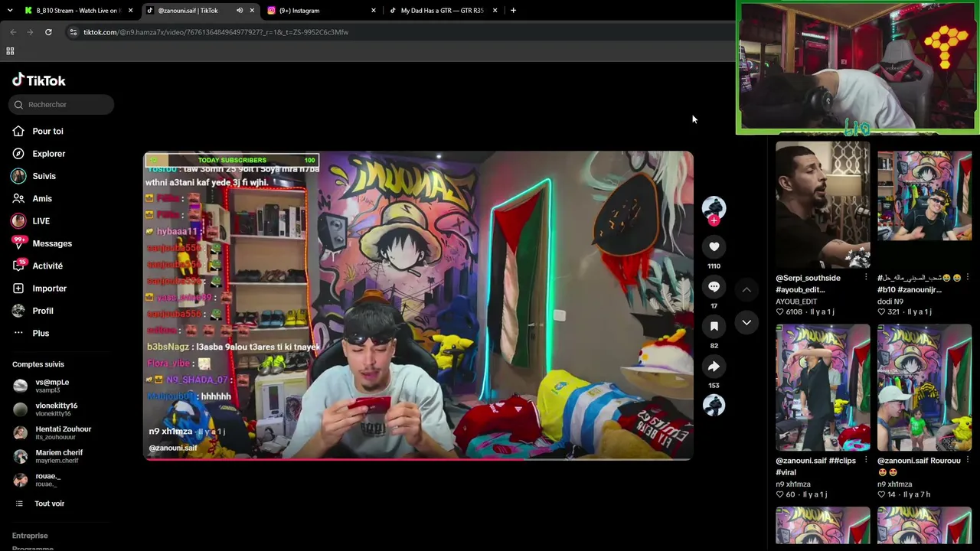
Task: Click the TikTok logo
Action: 39,80
